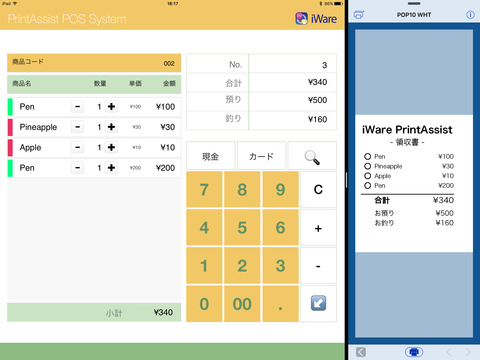Tap the 00 double zero key

(242, 304)
